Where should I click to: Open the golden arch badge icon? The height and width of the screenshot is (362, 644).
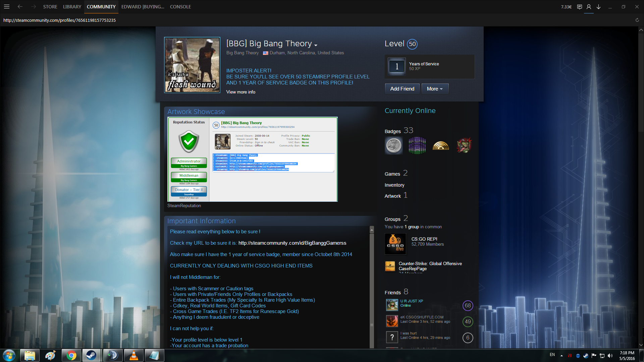440,145
